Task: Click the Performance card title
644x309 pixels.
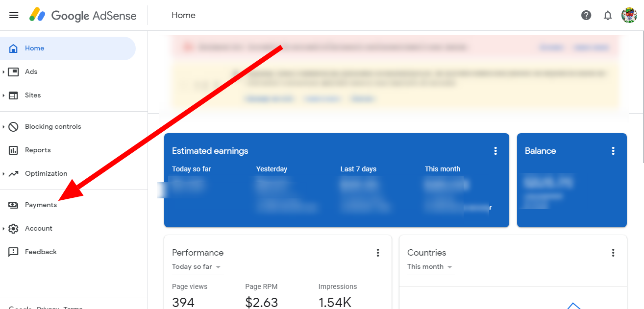Action: [198, 253]
